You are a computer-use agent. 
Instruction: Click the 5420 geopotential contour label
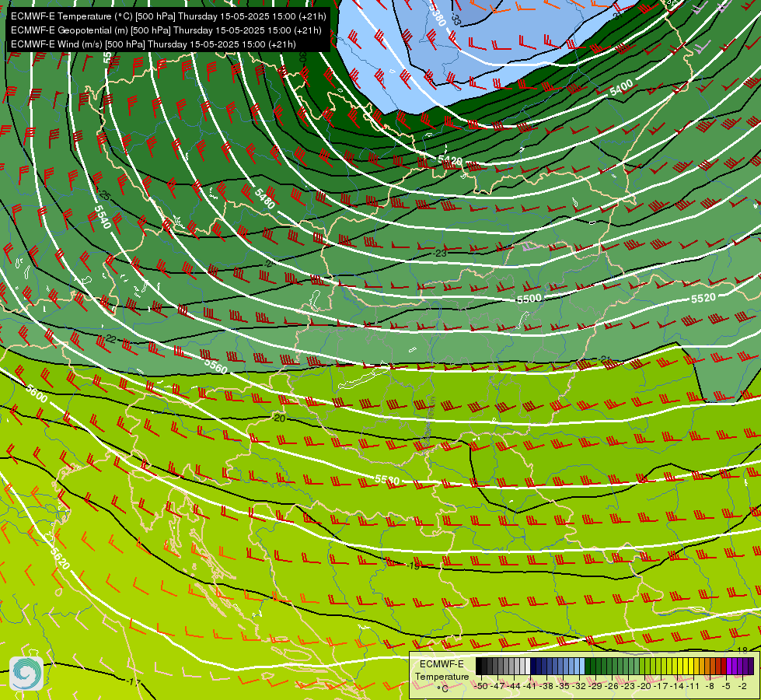[x=450, y=160]
